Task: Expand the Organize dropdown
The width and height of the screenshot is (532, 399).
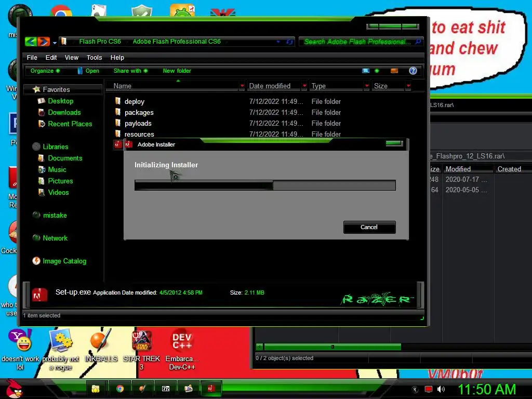Action: tap(45, 71)
